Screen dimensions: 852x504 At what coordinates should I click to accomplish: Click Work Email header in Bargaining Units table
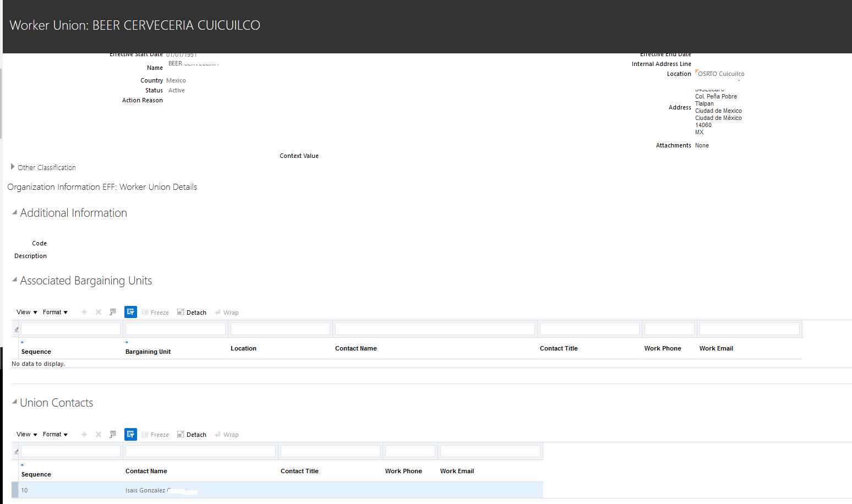click(x=716, y=348)
